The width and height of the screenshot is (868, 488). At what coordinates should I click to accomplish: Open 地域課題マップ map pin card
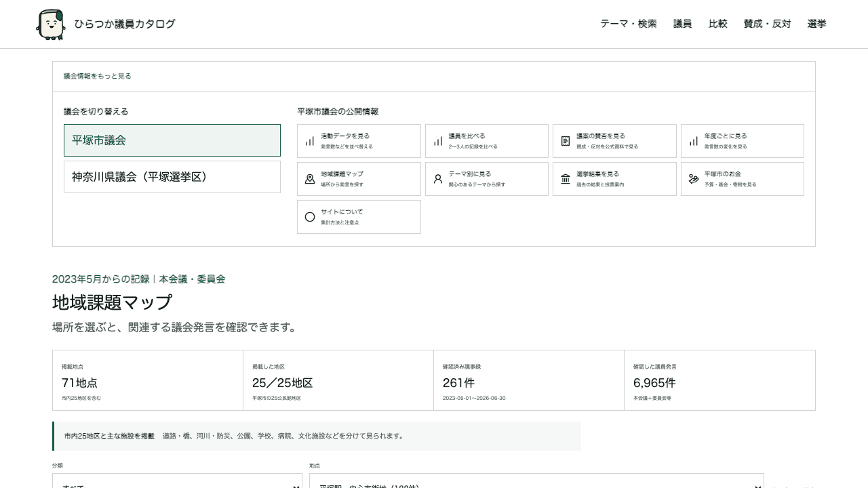(359, 179)
